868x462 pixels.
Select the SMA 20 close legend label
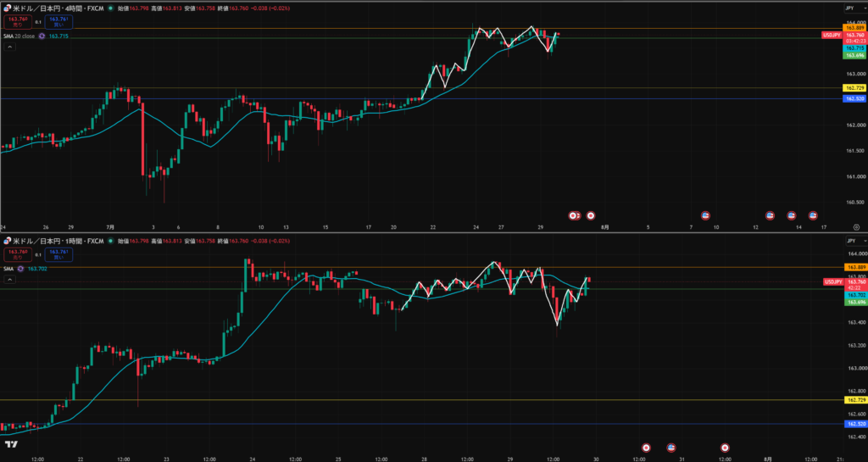tap(19, 36)
